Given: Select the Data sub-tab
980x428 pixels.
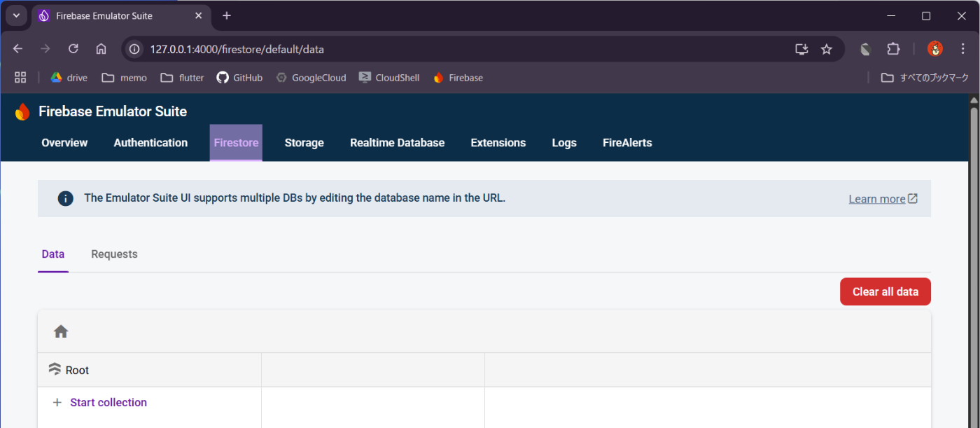Looking at the screenshot, I should click(x=53, y=254).
